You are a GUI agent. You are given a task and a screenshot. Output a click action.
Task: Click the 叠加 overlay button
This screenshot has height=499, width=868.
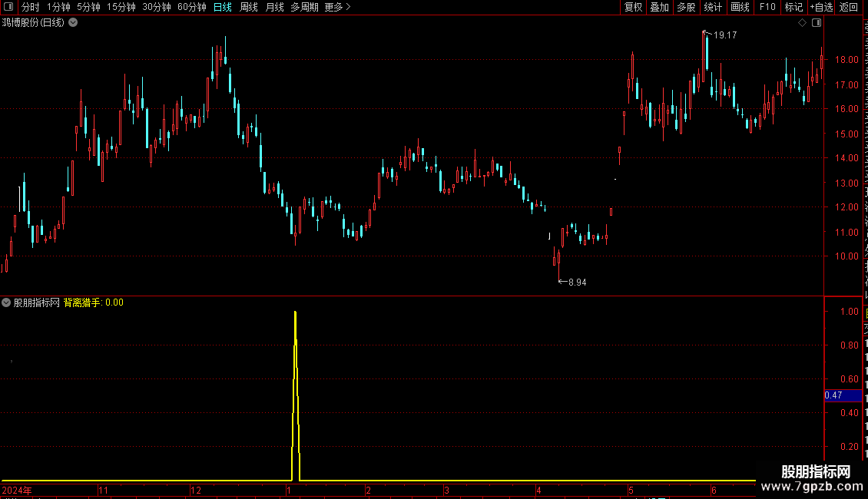pyautogui.click(x=659, y=7)
